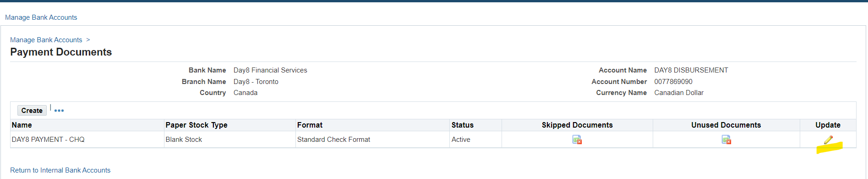This screenshot has width=868, height=179.
Task: Follow Return to Internal Bank Accounts link
Action: pos(60,170)
